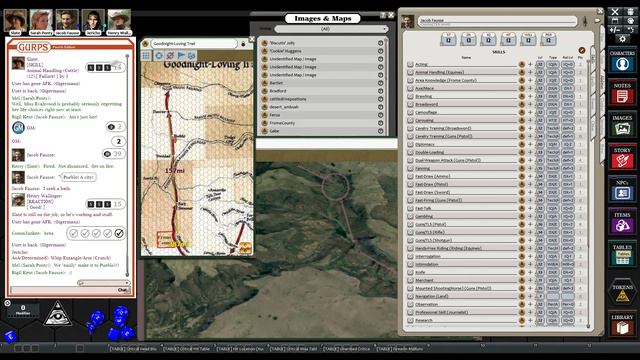Screen dimensions: 640x360
Task: Open the Notes sidebar panel
Action: click(x=622, y=93)
